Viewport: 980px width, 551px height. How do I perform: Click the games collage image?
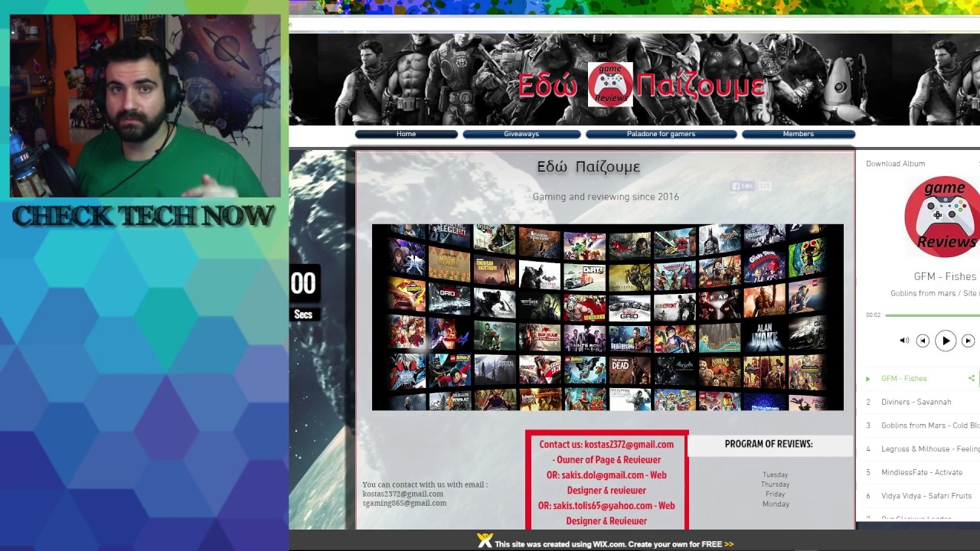[x=607, y=318]
